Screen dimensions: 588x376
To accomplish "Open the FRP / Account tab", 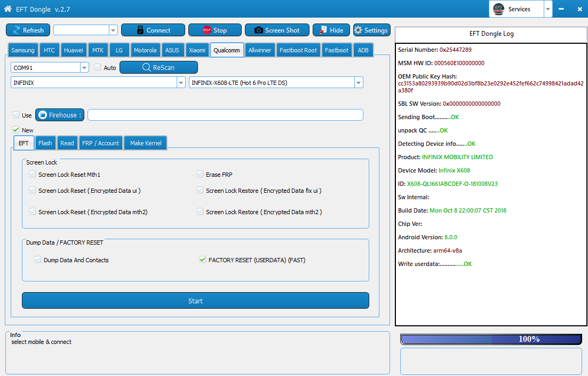I will 100,143.
